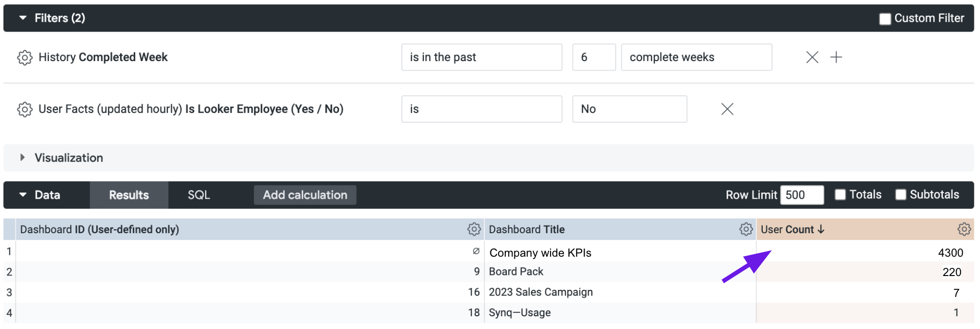Expand the Visualization section
Image resolution: width=980 pixels, height=329 pixels.
point(22,157)
